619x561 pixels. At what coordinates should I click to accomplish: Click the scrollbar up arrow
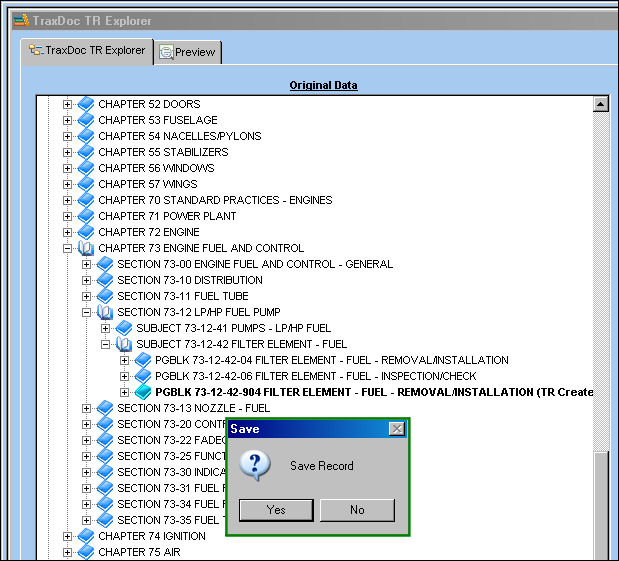(x=600, y=104)
